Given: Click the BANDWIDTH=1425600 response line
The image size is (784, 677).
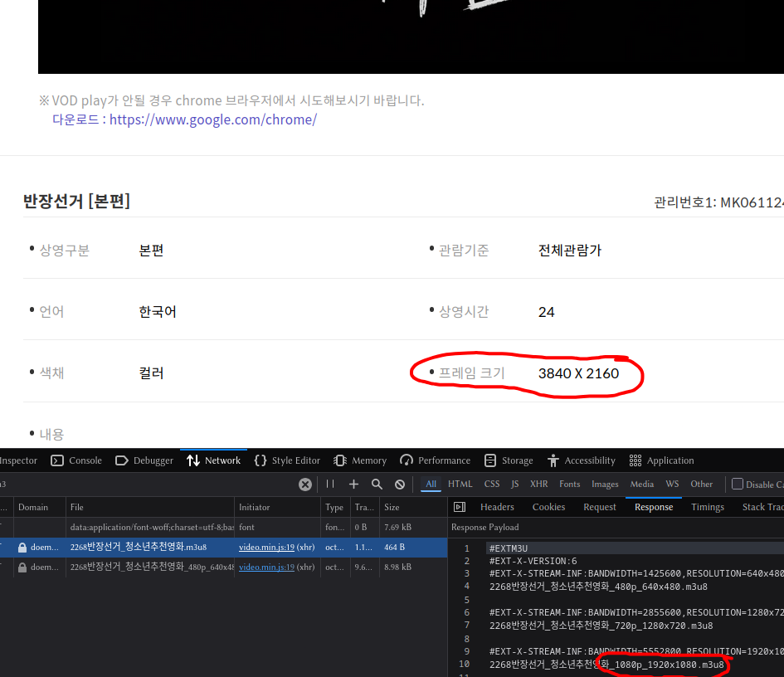Looking at the screenshot, I should (636, 573).
